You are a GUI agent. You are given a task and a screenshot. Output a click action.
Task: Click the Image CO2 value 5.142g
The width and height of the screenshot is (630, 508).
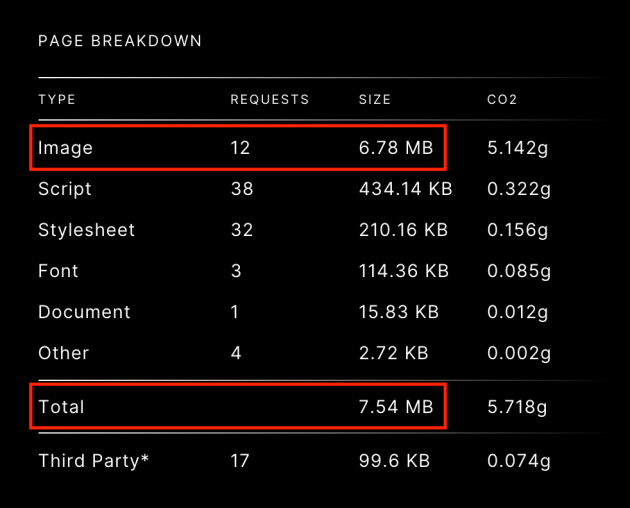[518, 148]
